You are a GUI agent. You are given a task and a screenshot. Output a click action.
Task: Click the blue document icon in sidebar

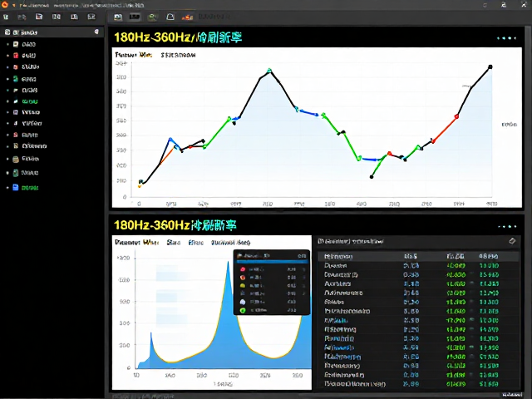(x=16, y=188)
